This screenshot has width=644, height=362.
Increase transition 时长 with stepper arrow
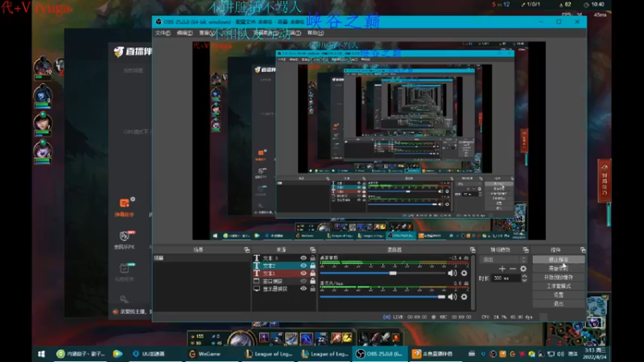click(x=524, y=276)
